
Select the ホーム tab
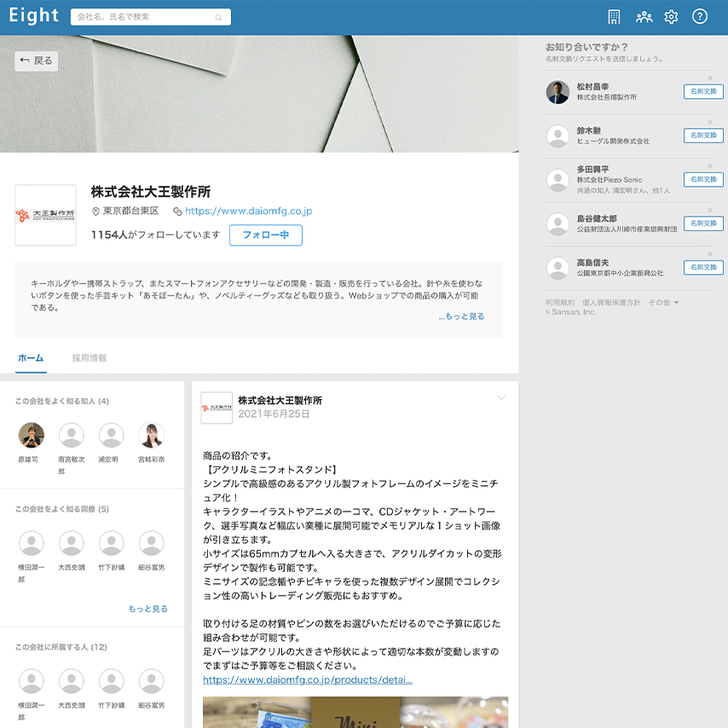[31, 358]
